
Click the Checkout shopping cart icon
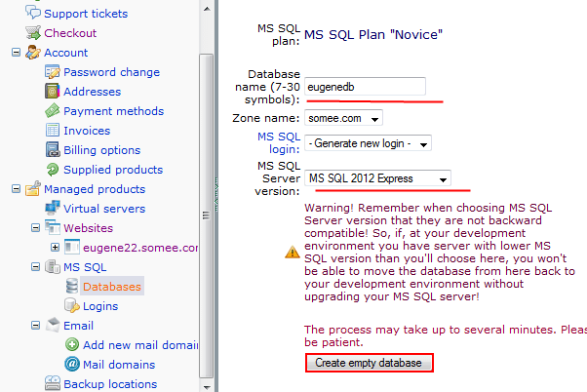point(33,33)
